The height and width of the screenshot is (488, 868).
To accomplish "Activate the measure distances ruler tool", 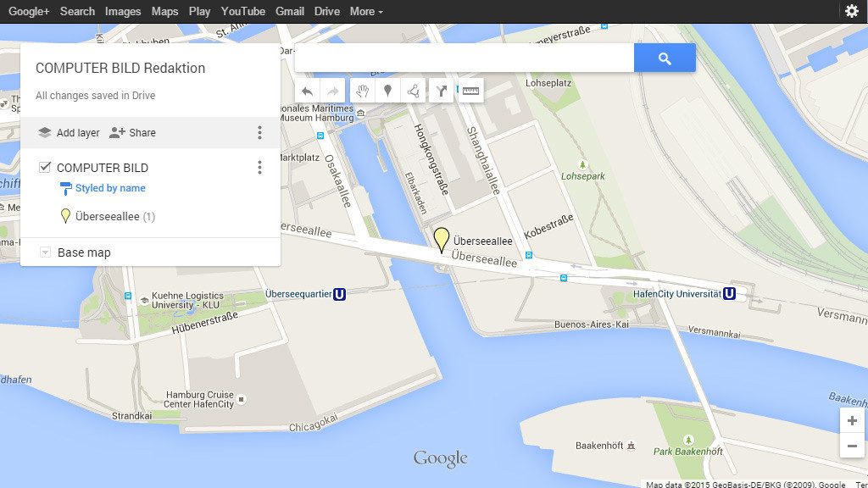I will (470, 90).
